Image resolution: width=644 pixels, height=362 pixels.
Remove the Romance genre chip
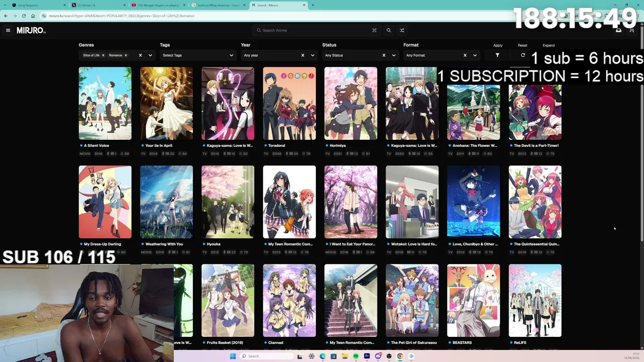click(x=126, y=55)
